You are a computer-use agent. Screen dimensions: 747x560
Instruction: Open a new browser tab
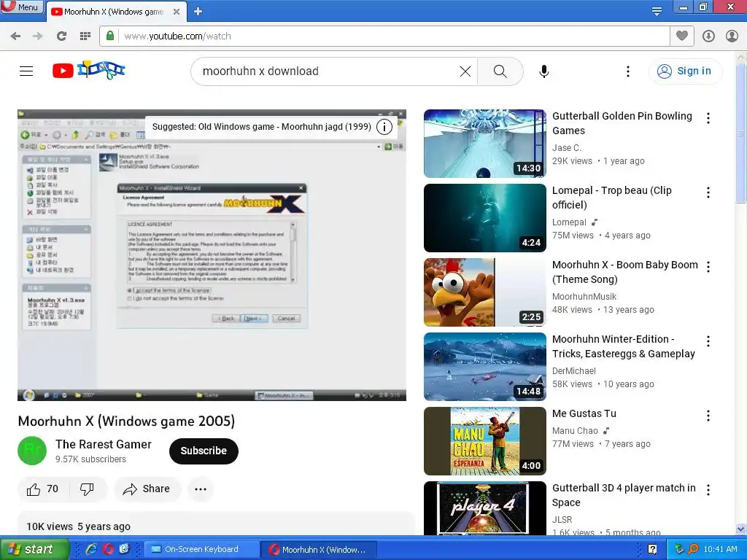[x=198, y=12]
